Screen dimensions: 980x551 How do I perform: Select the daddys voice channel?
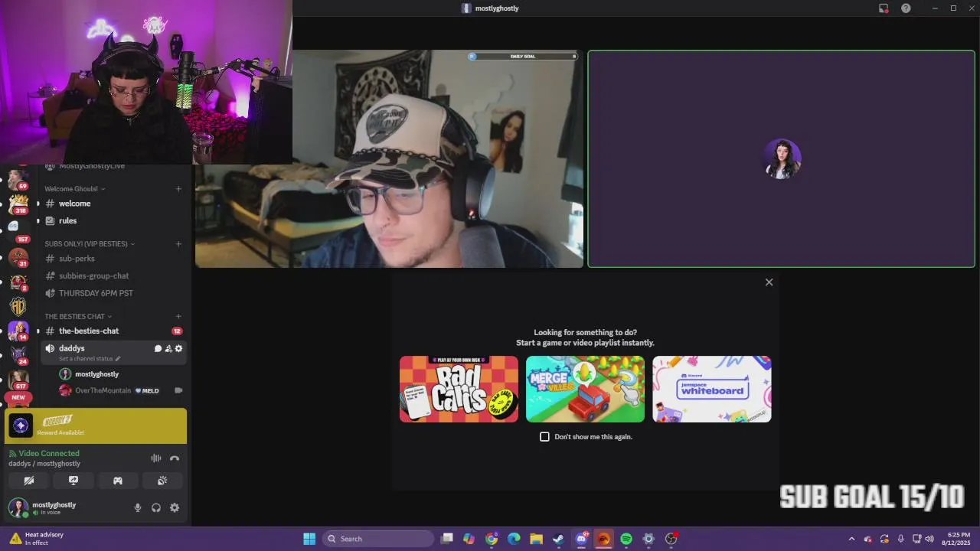pyautogui.click(x=72, y=348)
